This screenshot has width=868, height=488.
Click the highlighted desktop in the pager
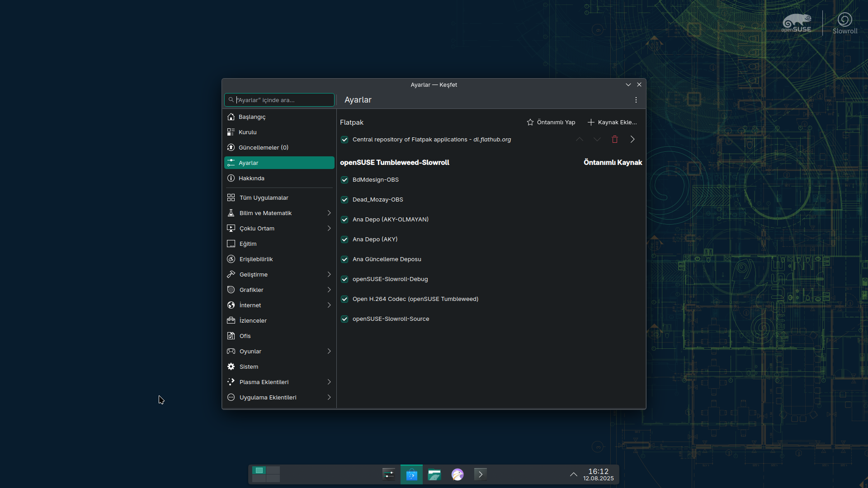tap(259, 470)
